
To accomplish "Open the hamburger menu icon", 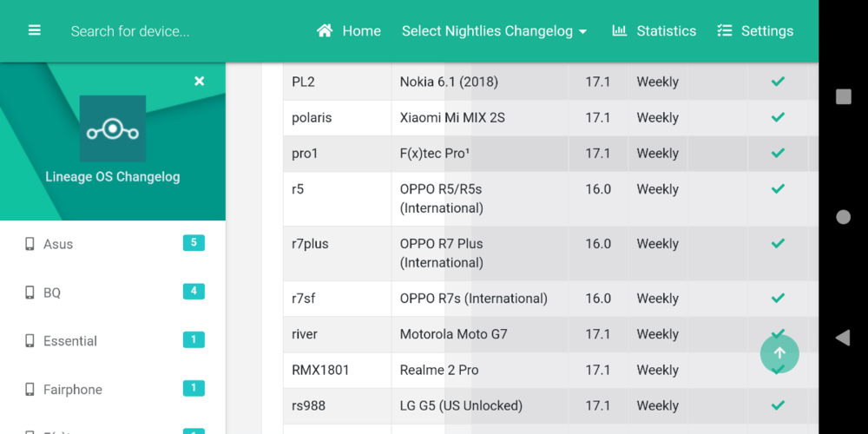I will click(x=35, y=30).
